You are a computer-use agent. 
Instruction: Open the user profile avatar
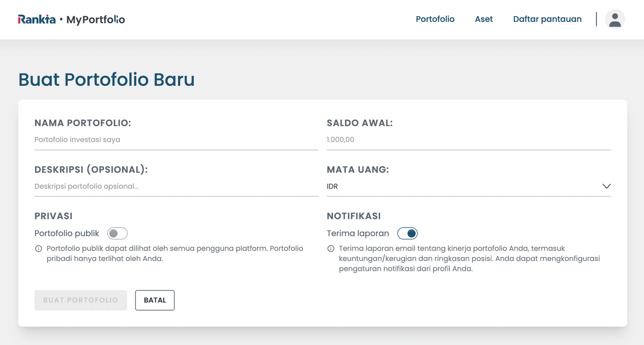(x=614, y=19)
